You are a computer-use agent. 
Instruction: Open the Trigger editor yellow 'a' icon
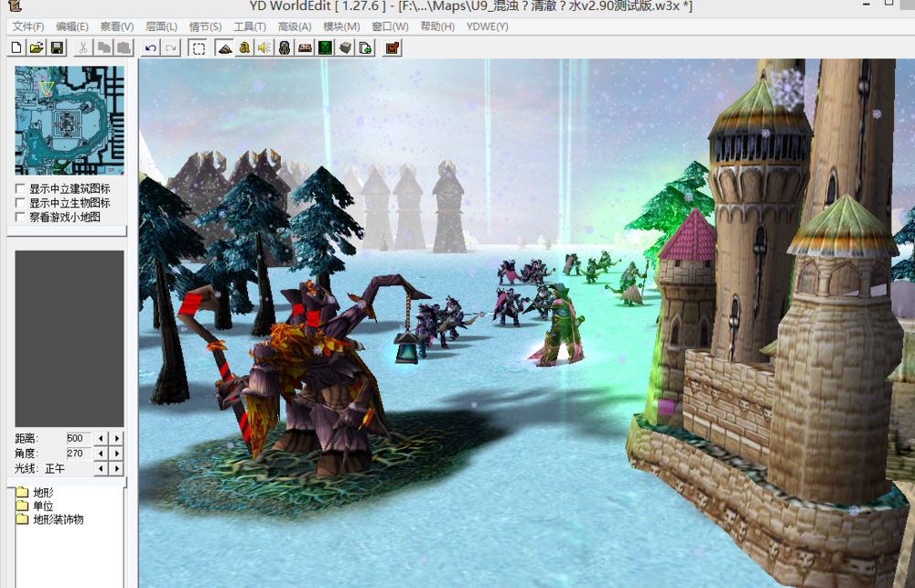coord(244,48)
